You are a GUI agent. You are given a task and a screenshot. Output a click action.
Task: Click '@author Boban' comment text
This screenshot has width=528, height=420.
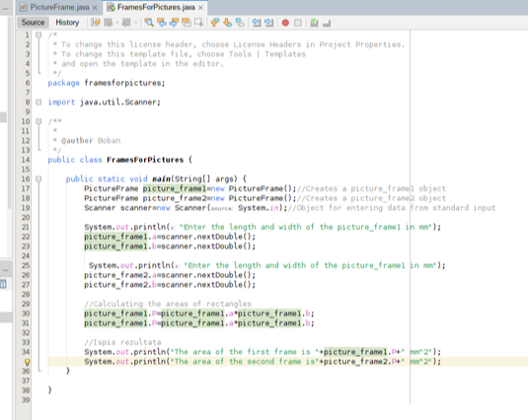pyautogui.click(x=91, y=141)
